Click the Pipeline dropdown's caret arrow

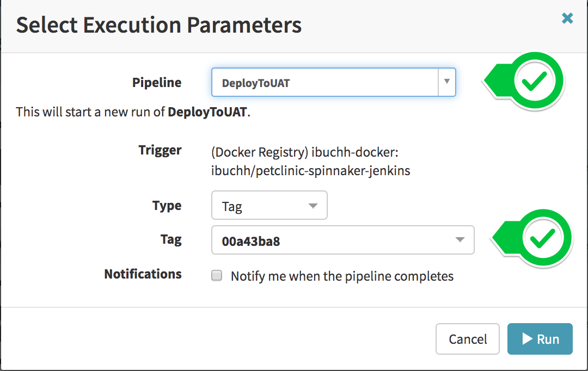[446, 82]
